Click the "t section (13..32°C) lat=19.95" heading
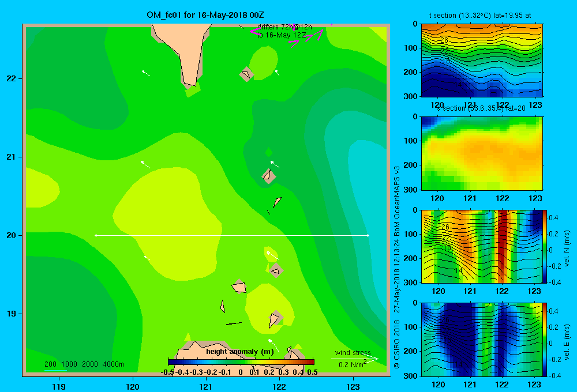This screenshot has width=577, height=392. [480, 16]
